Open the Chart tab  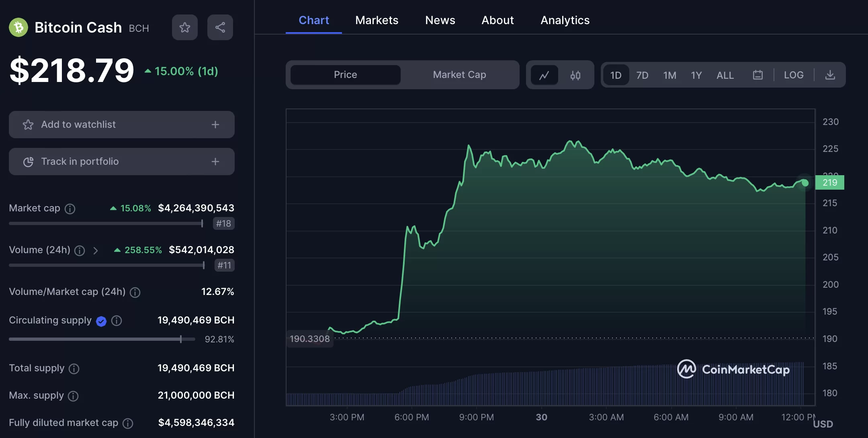[x=314, y=20]
